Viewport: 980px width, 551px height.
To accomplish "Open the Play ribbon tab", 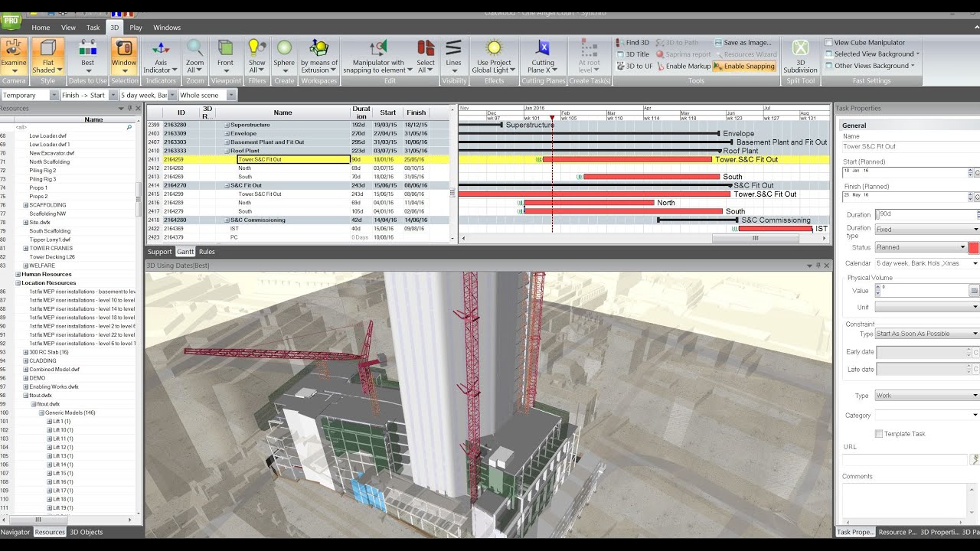I will [136, 28].
